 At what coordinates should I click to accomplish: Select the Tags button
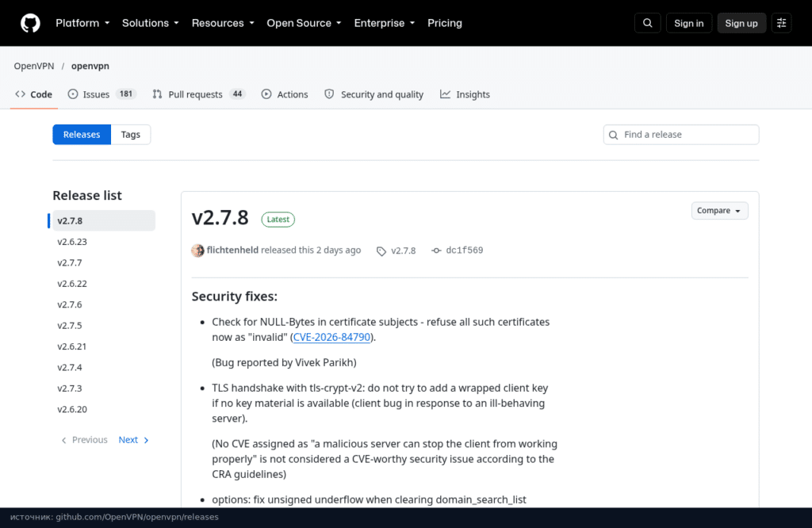point(131,135)
